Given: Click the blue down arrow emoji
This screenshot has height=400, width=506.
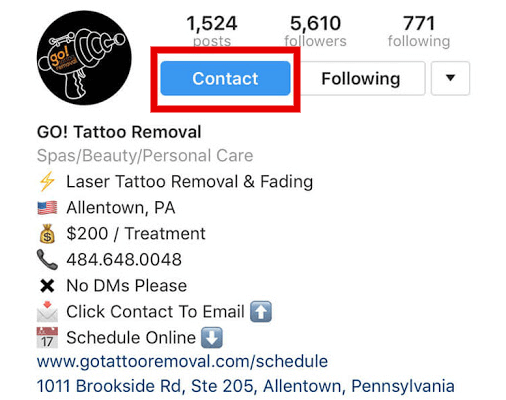Looking at the screenshot, I should [212, 338].
